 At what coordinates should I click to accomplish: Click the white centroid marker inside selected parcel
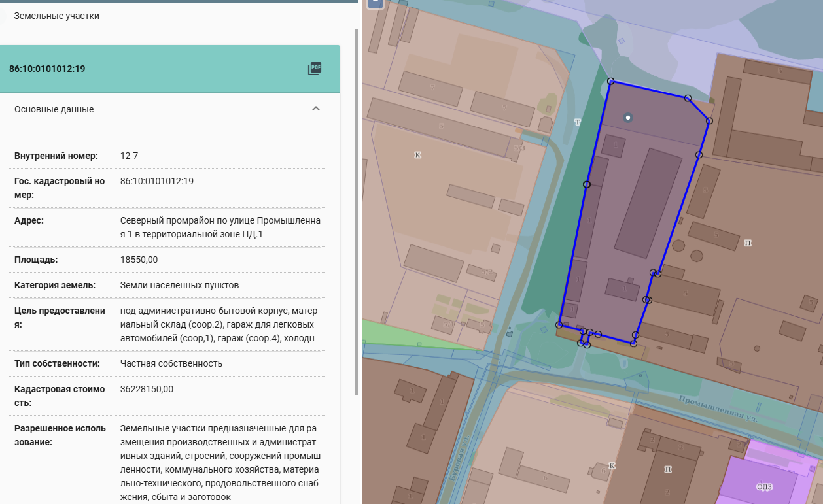pos(628,118)
